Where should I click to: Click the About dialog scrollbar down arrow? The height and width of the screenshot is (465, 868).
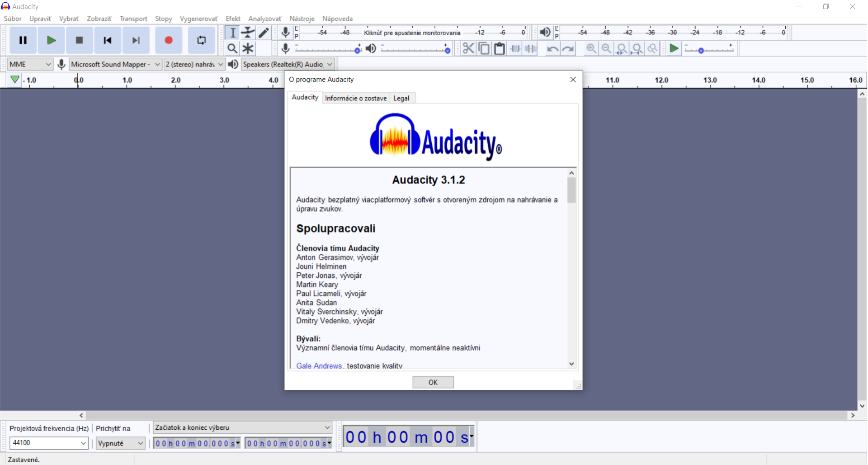[x=571, y=364]
